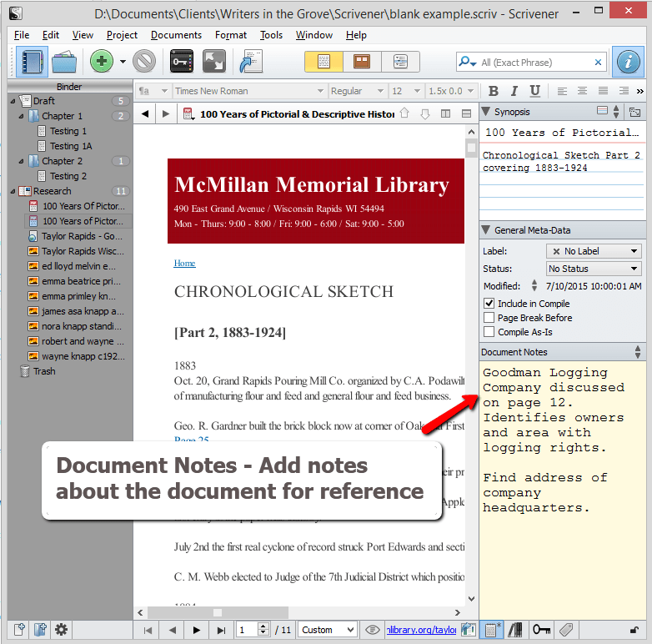Open the Regular font style dropdown
652x644 pixels.
357,91
